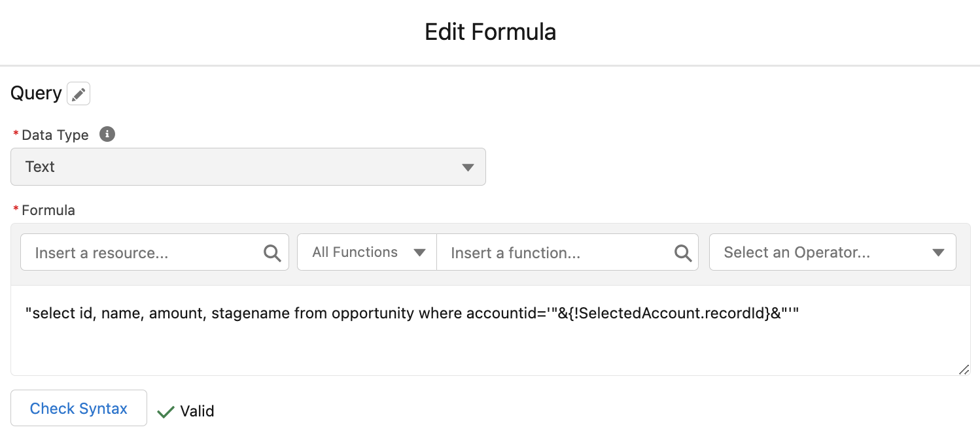
Task: Click the pencil icon beside Query
Action: point(79,93)
